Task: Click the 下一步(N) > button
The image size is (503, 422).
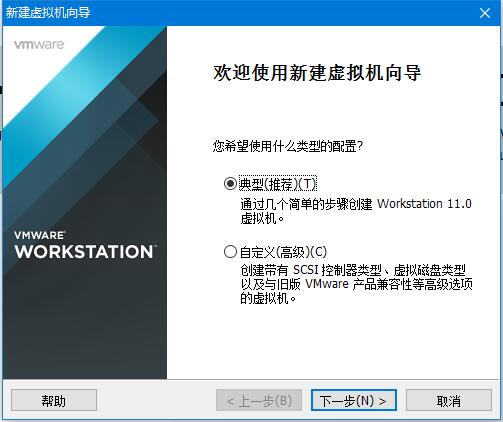Action: point(354,400)
